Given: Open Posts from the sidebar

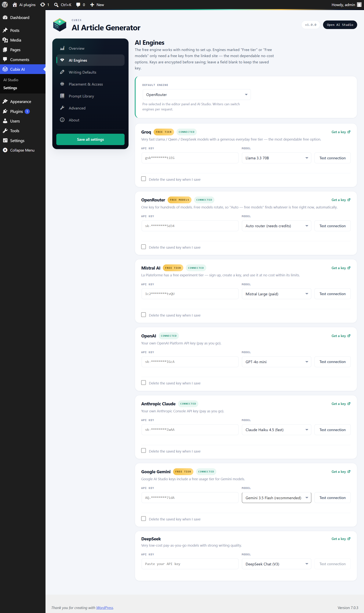Looking at the screenshot, I should tap(23, 30).
